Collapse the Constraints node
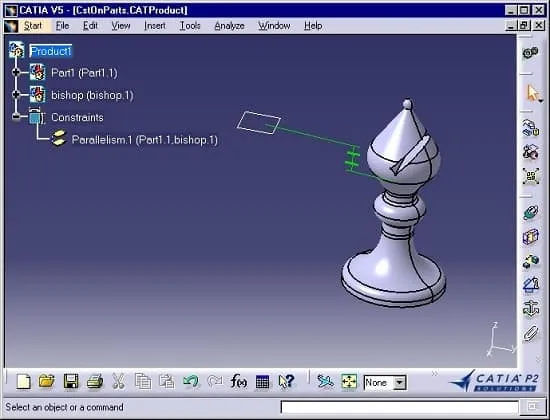Image resolution: width=550 pixels, height=420 pixels. pos(16,117)
